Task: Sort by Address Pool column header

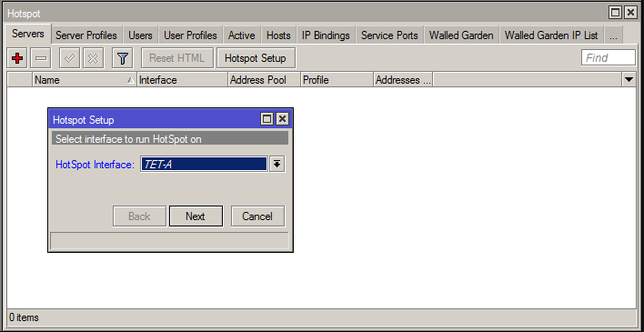Action: tap(264, 80)
